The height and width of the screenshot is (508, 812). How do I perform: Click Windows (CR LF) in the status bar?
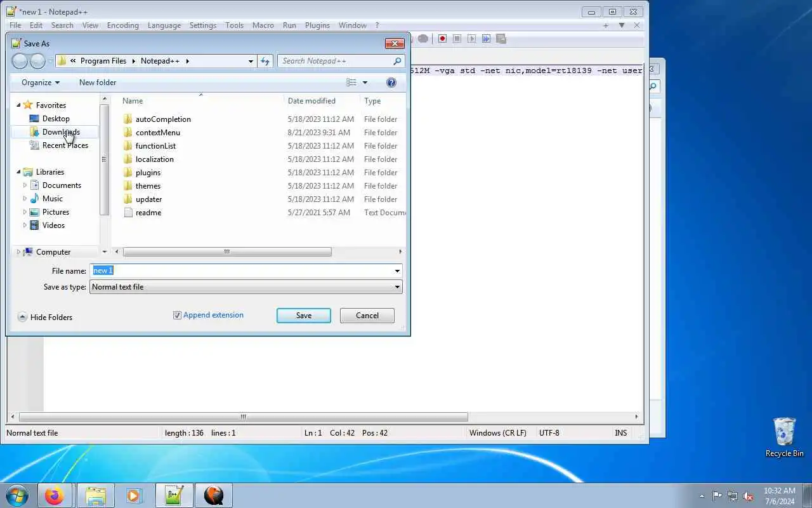[498, 433]
